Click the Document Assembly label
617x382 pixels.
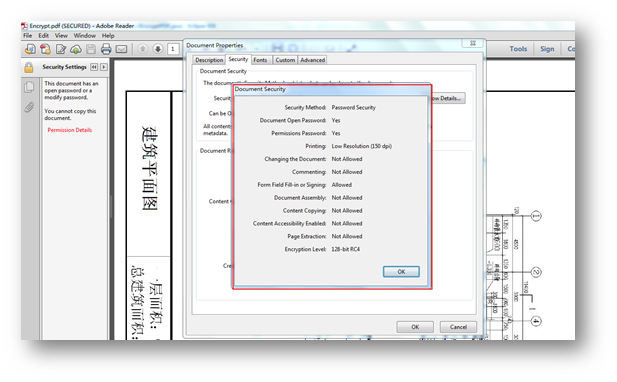[x=300, y=198]
